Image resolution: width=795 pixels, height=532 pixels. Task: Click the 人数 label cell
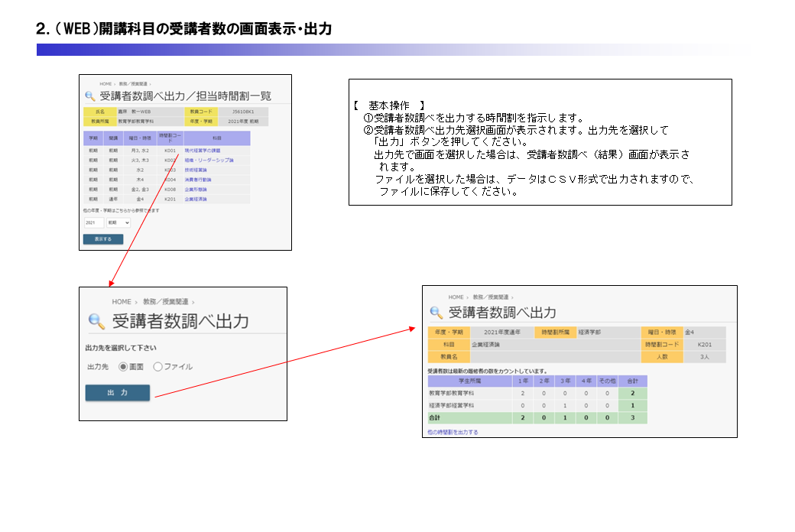pos(662,356)
